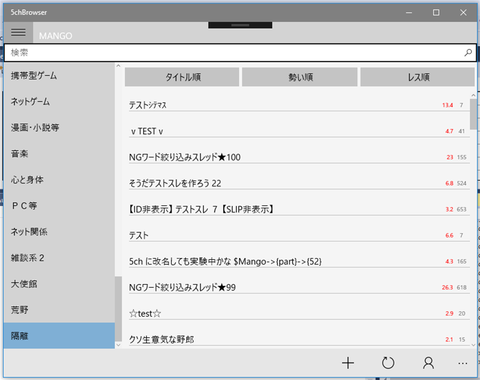Select the 雑談系２ category
The width and height of the screenshot is (480, 380).
click(59, 258)
